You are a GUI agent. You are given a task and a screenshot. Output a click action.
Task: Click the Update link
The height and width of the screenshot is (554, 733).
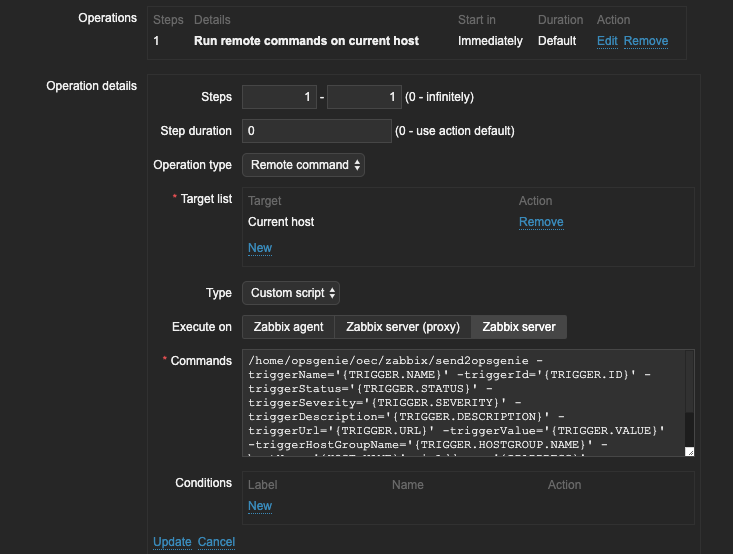(172, 542)
